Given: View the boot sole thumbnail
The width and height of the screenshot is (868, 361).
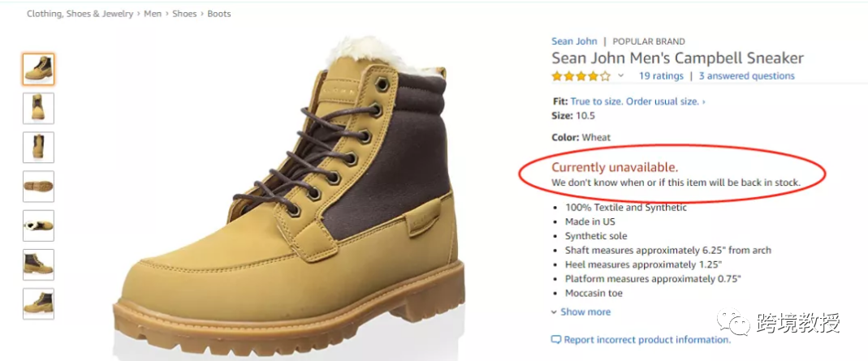Looking at the screenshot, I should click(38, 186).
